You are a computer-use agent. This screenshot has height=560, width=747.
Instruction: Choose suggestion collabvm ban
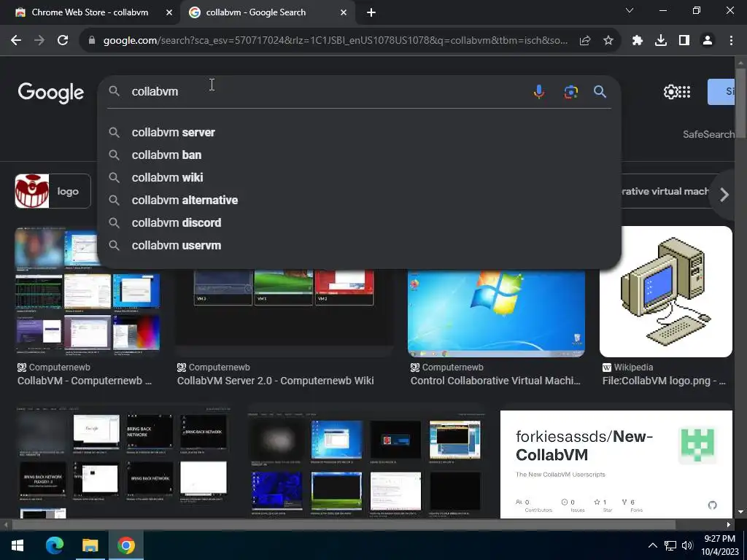pos(359,155)
